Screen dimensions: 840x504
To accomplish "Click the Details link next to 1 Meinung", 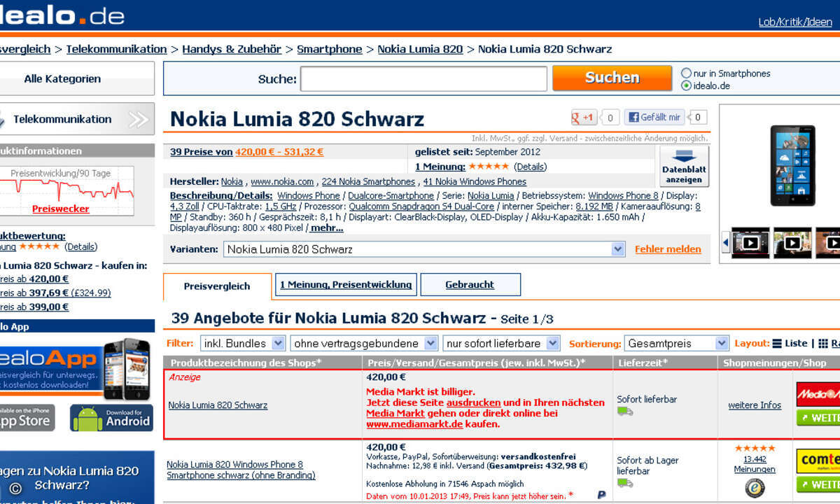I will 531,167.
